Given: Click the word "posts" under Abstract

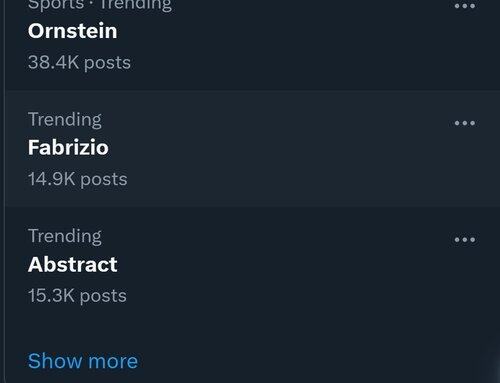Looking at the screenshot, I should [x=103, y=296].
